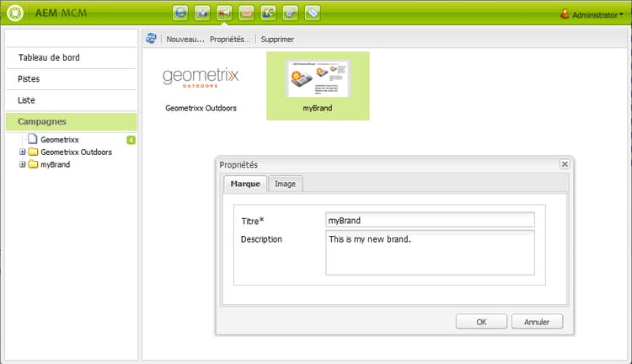Click the Geometrixx Outdoors folder icon

33,152
